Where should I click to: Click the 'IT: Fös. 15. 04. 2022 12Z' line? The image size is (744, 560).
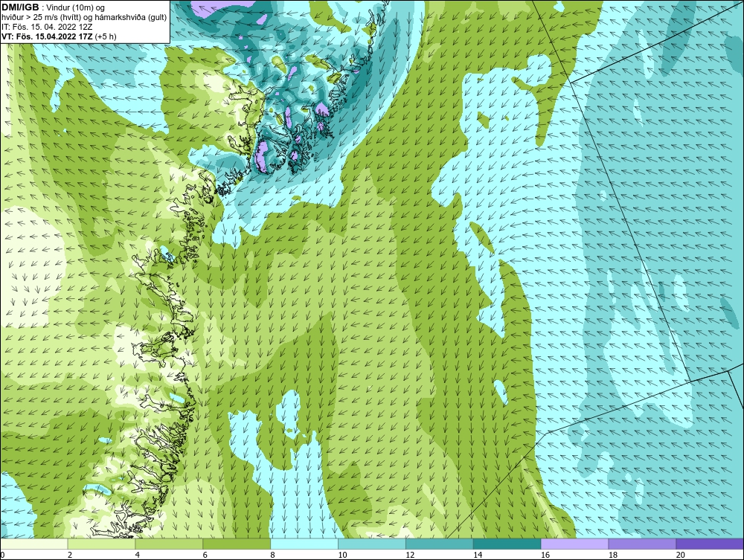[47, 27]
